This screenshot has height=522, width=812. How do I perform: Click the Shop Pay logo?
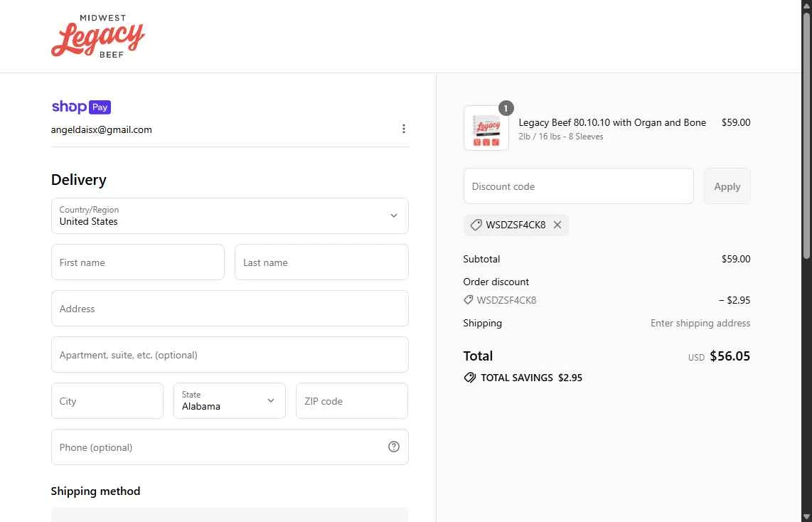[x=81, y=107]
